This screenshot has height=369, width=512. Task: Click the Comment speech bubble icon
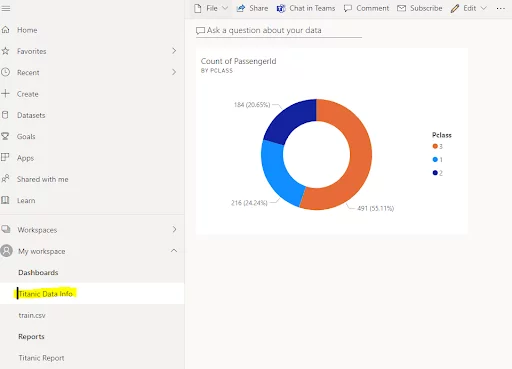(348, 8)
